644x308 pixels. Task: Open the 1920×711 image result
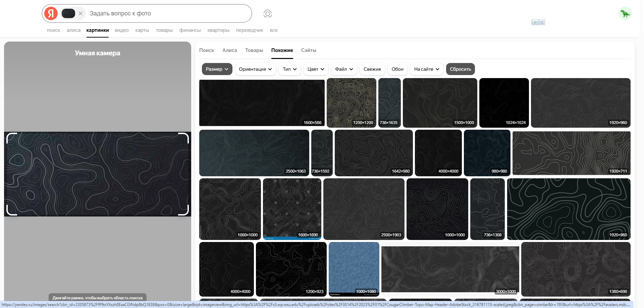click(572, 153)
